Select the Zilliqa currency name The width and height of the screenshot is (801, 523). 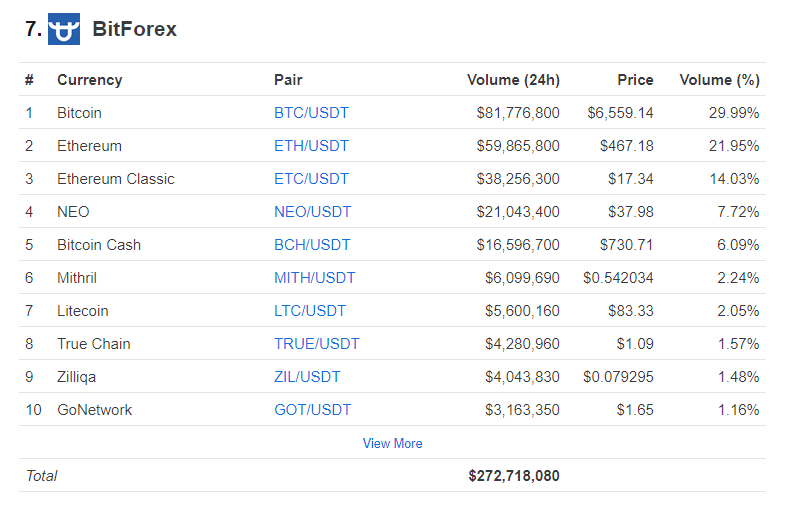77,377
